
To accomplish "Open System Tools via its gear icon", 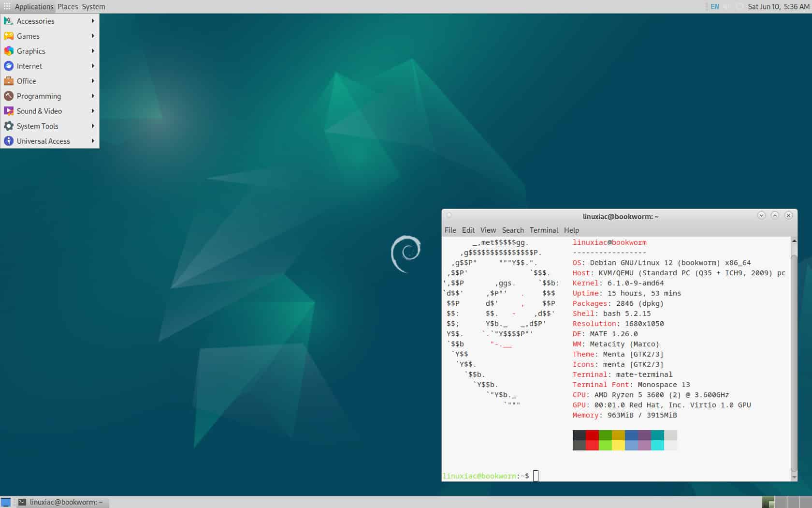I will [x=9, y=126].
